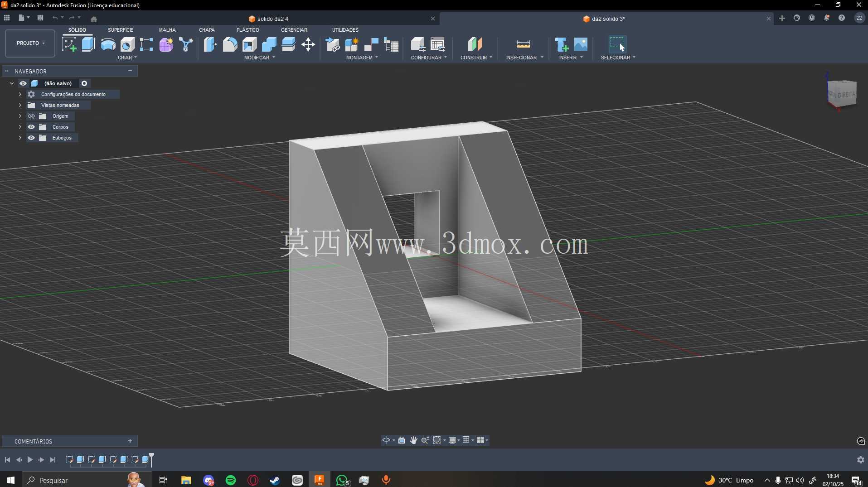This screenshot has height=487, width=868.
Task: Toggle visibility of Origem folder
Action: pos(31,116)
